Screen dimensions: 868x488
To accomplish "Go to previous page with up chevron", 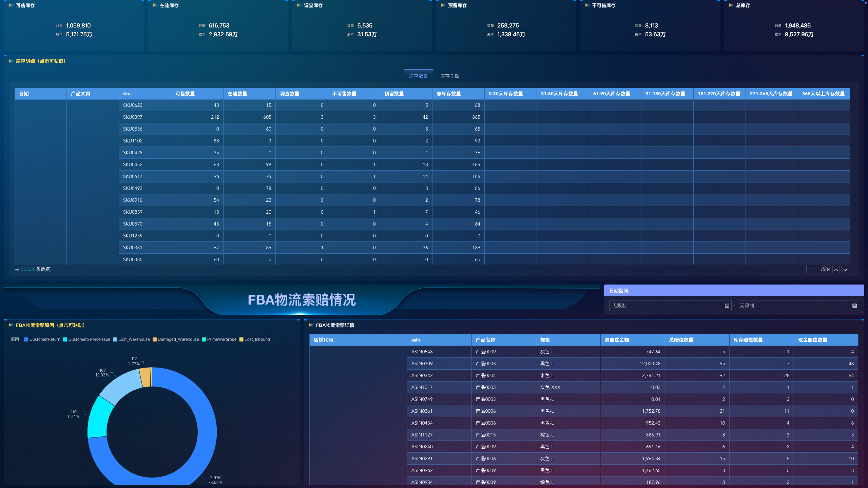I will tap(836, 270).
